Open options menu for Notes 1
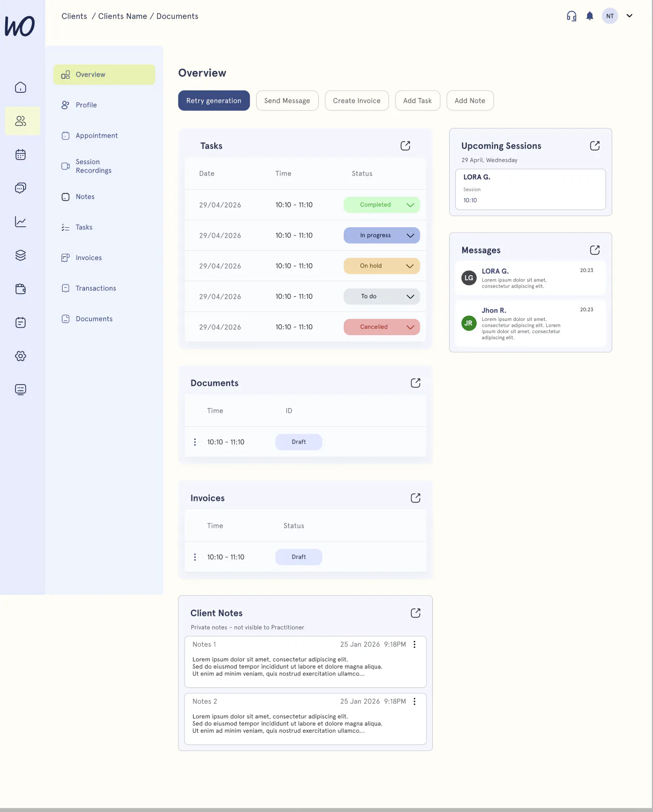653x812 pixels. click(x=415, y=645)
